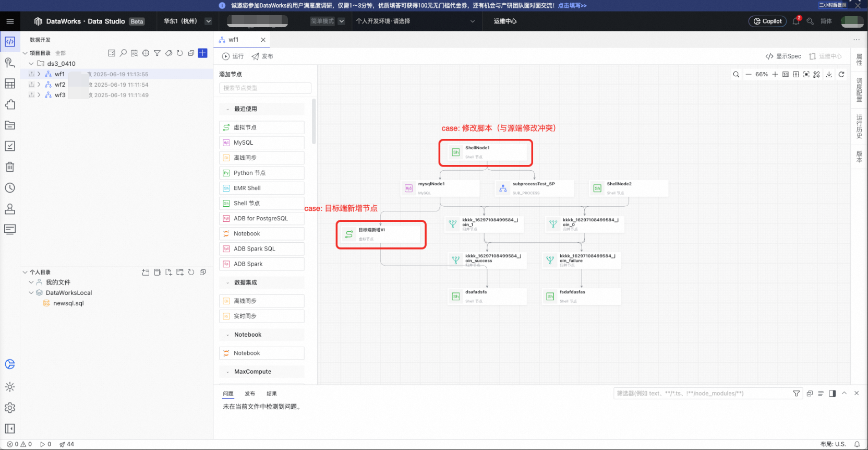Viewport: 868px width, 450px height.
Task: Click the blue plus to create a new item
Action: (203, 53)
